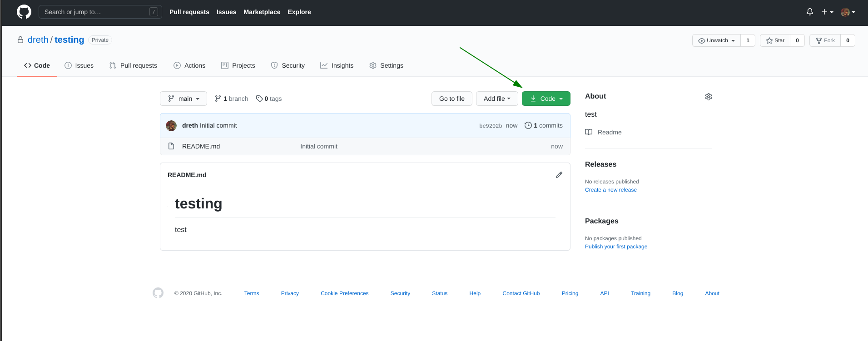Expand the main branch dropdown
The width and height of the screenshot is (868, 341).
(x=184, y=99)
